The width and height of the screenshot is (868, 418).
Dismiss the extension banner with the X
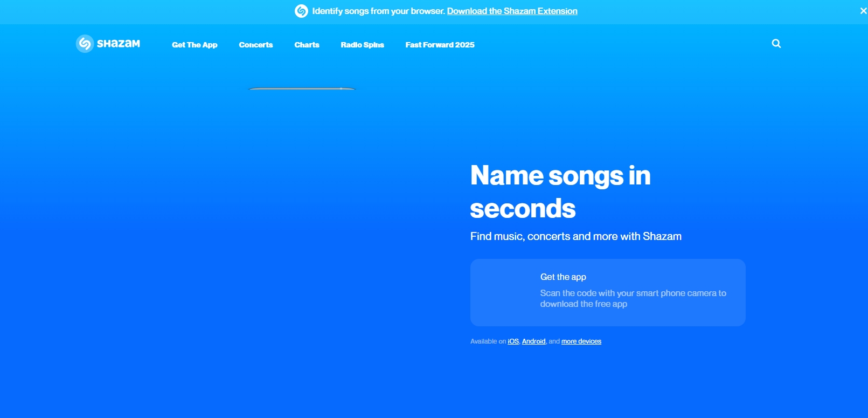click(x=863, y=11)
